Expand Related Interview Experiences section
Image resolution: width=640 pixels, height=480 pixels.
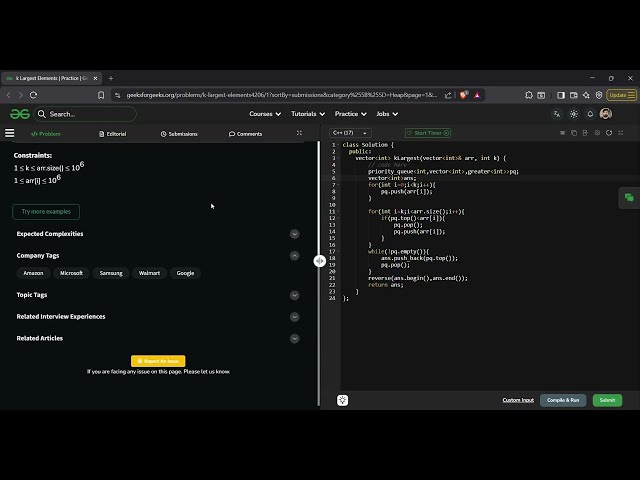coord(294,317)
